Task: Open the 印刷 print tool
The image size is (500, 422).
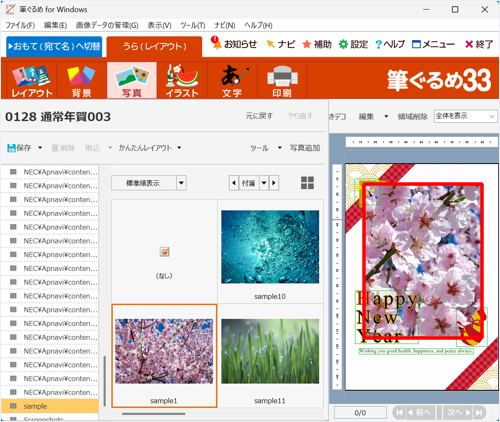Action: click(x=282, y=80)
